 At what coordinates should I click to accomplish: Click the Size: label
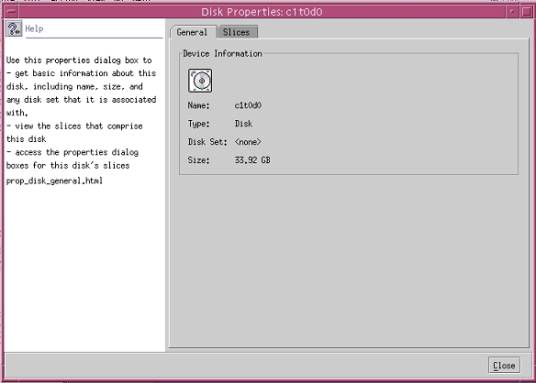point(199,160)
